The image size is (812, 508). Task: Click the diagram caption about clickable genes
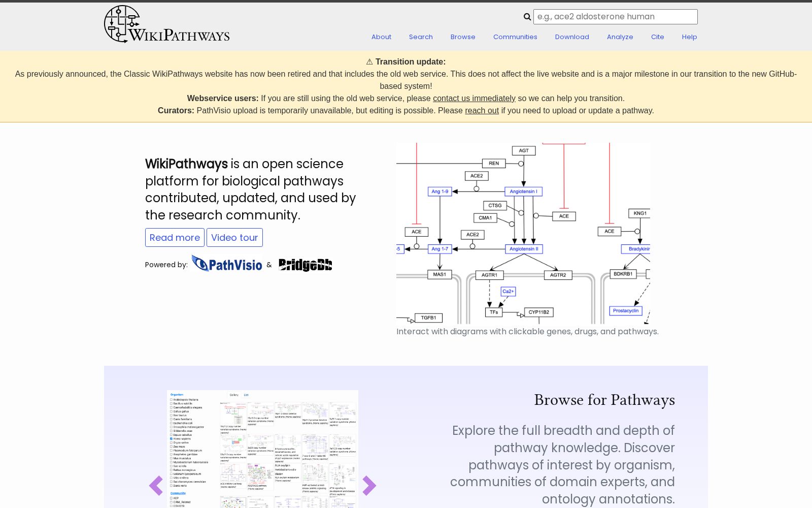(527, 331)
